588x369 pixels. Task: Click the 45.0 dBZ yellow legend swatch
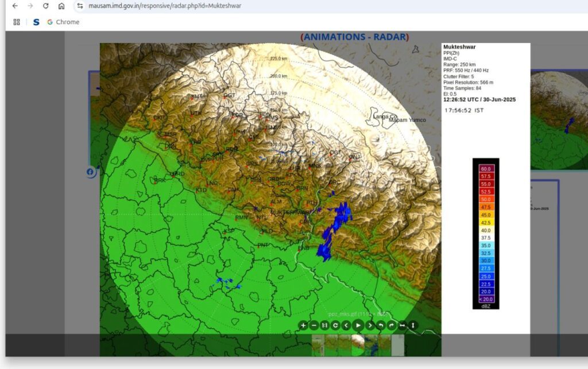[x=486, y=215]
